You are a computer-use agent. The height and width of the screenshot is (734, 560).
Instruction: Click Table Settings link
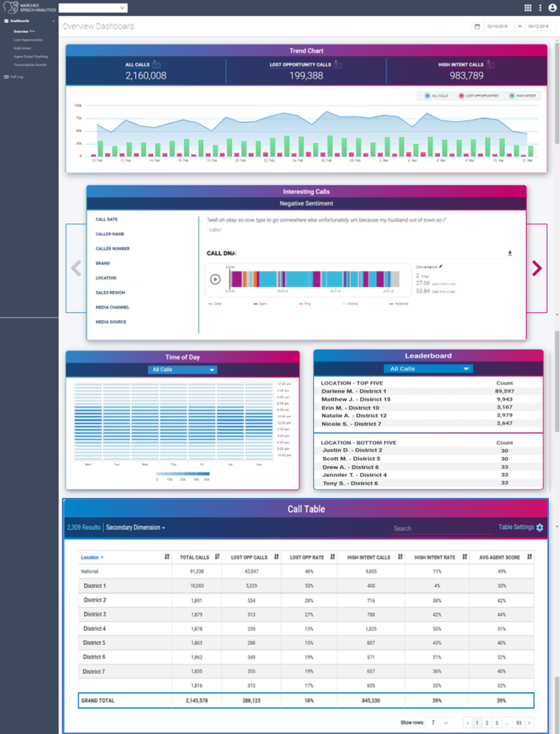pos(516,527)
